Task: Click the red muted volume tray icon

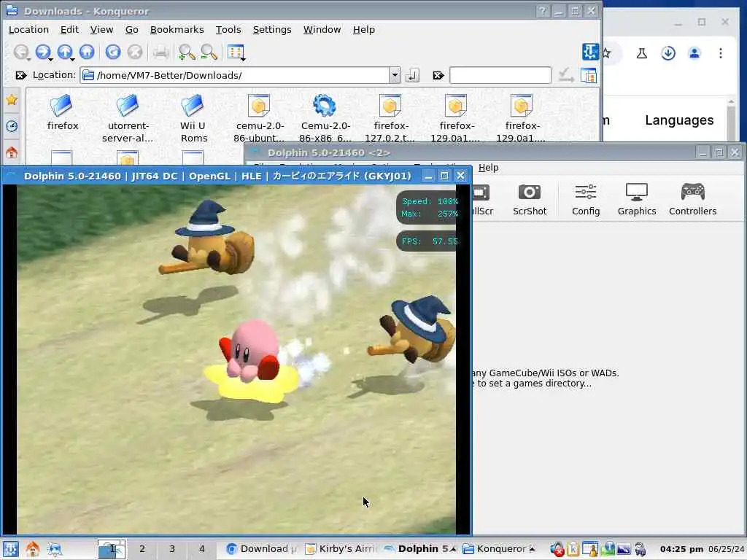Action: (x=557, y=549)
